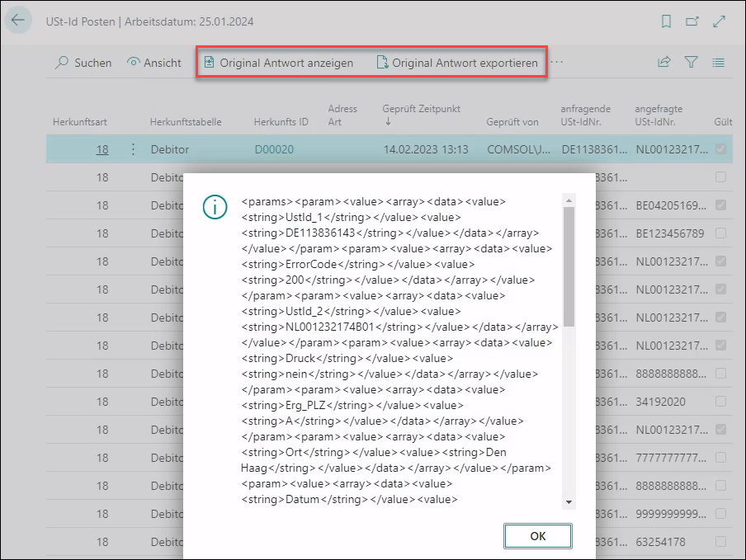
Task: Click the dialog scrollbar down arrow
Action: click(x=569, y=502)
